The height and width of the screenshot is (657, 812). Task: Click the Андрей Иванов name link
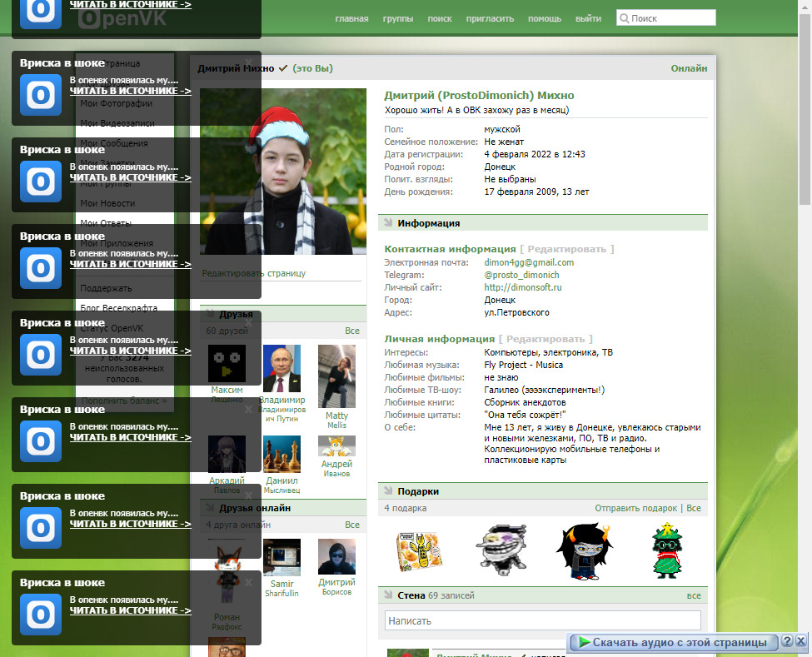336,468
